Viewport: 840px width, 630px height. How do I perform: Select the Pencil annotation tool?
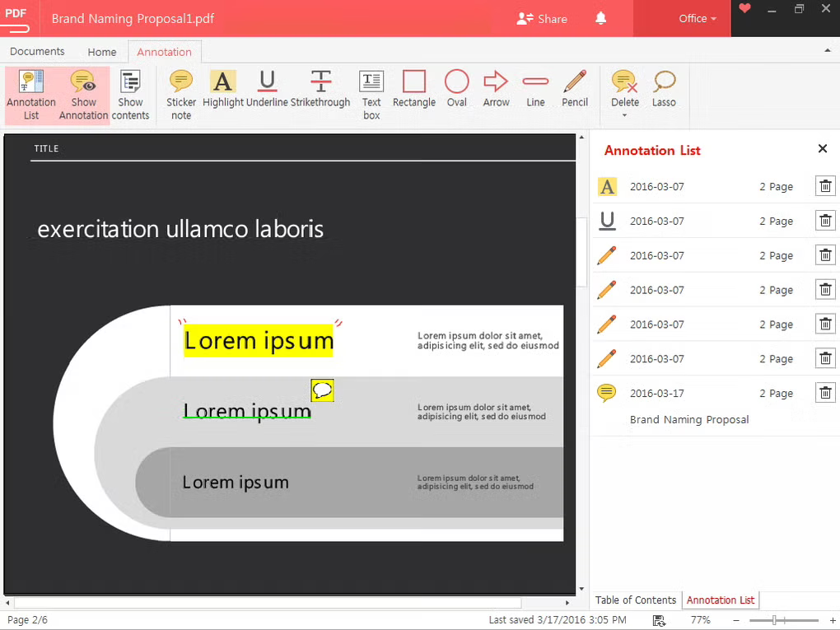[574, 88]
